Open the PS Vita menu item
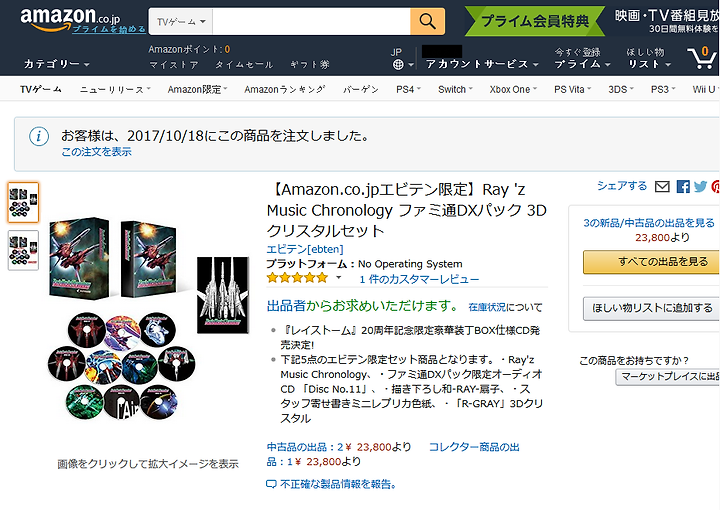The width and height of the screenshot is (720, 510). point(573,90)
